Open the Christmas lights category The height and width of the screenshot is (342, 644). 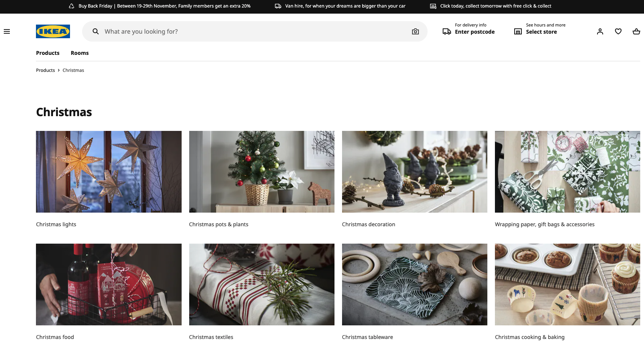pyautogui.click(x=109, y=171)
